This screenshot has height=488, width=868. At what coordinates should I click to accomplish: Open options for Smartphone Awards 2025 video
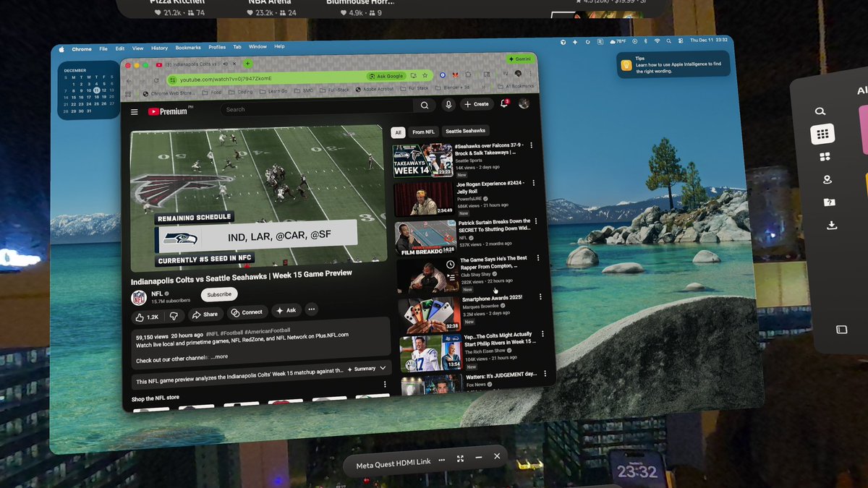539,298
